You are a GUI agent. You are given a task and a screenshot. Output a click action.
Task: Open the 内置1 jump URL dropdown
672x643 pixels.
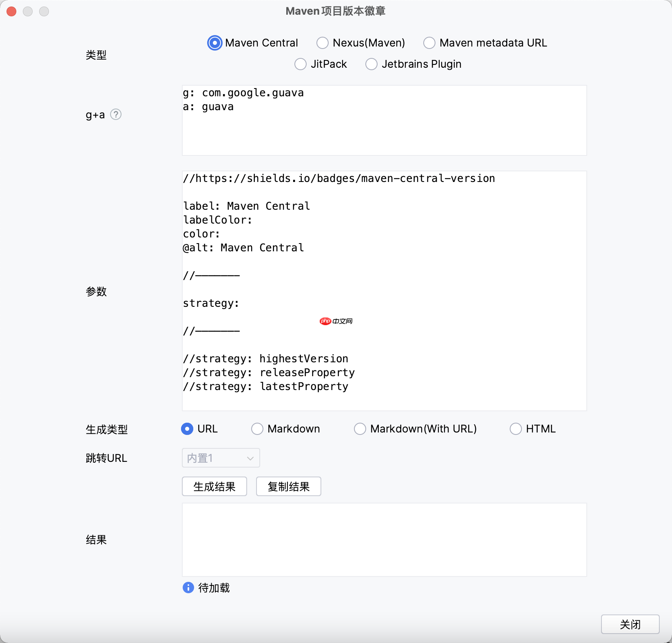click(221, 458)
